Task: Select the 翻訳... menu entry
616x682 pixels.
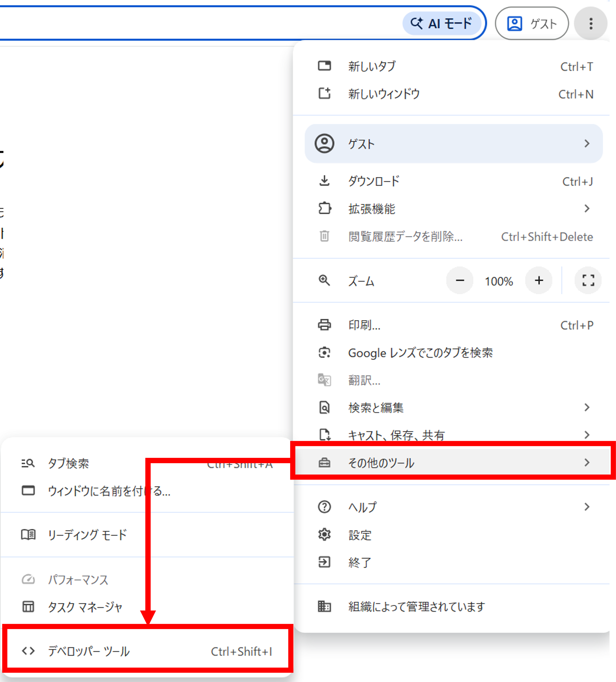Action: pyautogui.click(x=364, y=381)
